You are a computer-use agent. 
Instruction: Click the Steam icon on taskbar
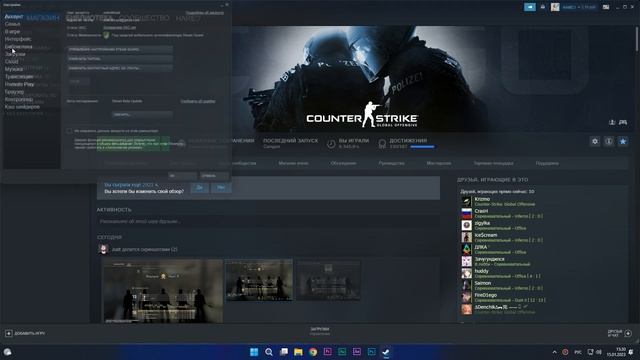386,351
